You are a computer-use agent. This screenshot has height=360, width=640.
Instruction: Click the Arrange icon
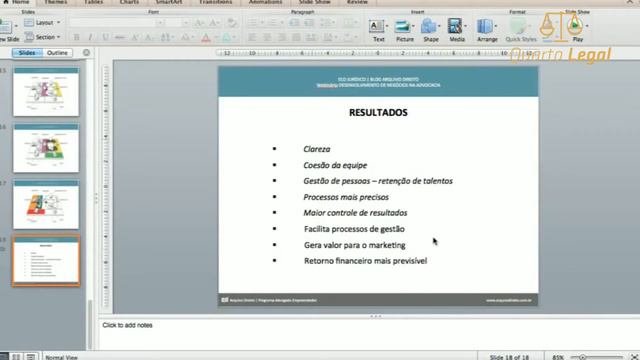pos(485,27)
